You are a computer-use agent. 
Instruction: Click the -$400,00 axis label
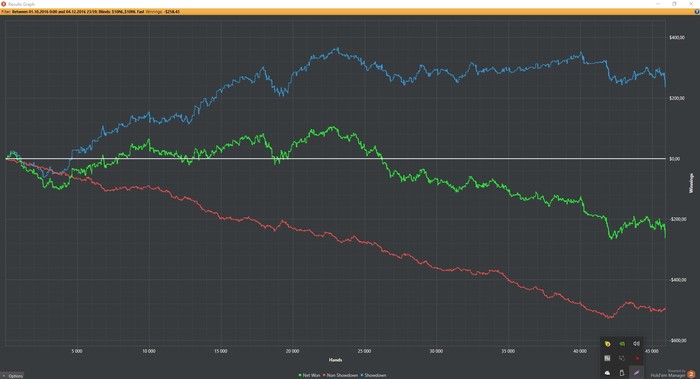point(678,280)
